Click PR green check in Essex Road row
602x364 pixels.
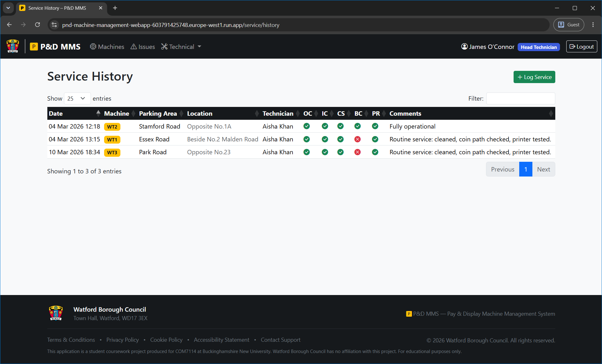click(x=375, y=139)
